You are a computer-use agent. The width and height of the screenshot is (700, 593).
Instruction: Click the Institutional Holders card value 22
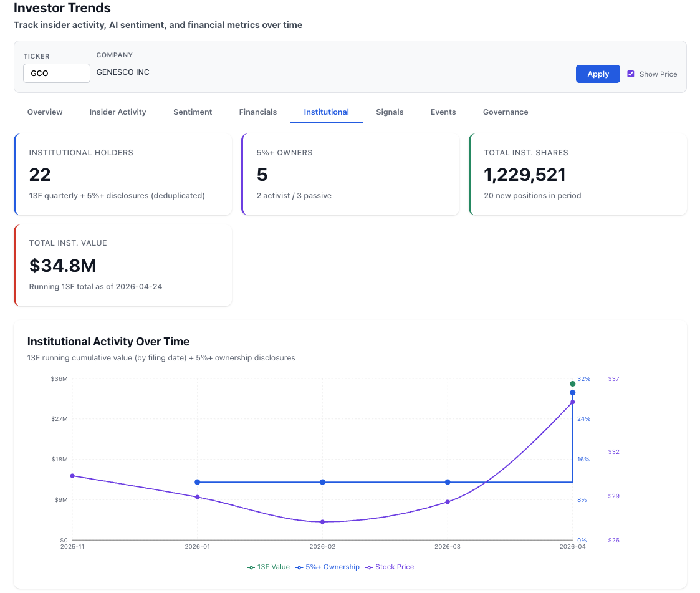40,175
